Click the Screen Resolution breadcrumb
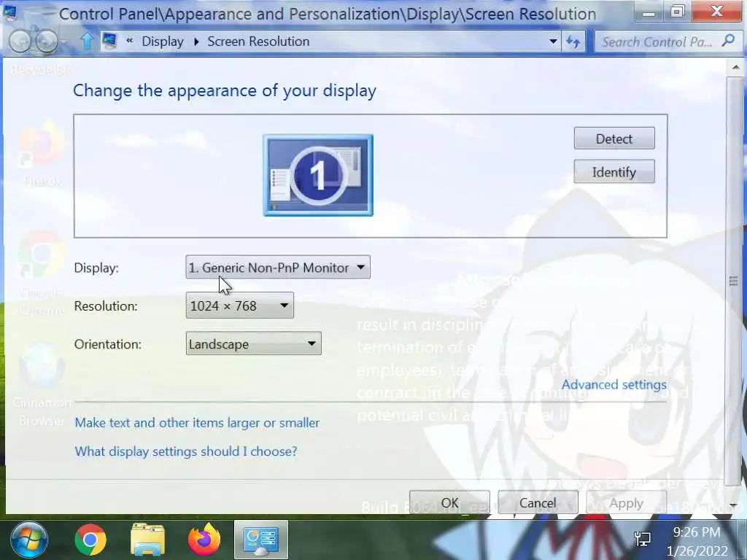The image size is (747, 560). [x=258, y=42]
